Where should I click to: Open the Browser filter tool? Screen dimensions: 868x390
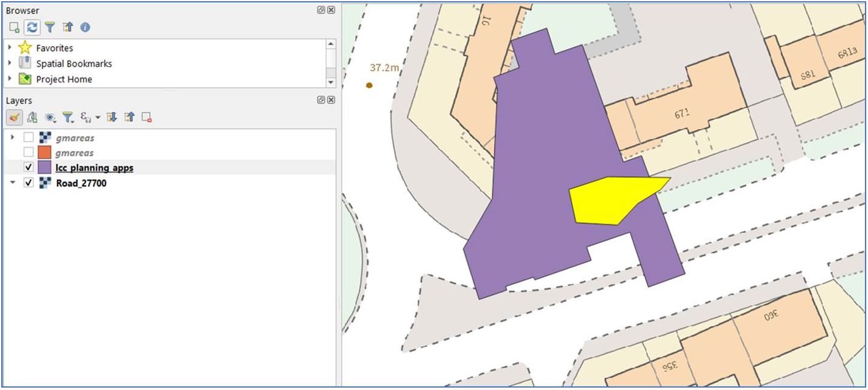click(x=50, y=27)
